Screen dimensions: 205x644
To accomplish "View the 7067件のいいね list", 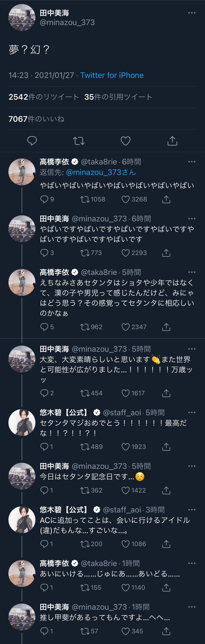I will (36, 119).
